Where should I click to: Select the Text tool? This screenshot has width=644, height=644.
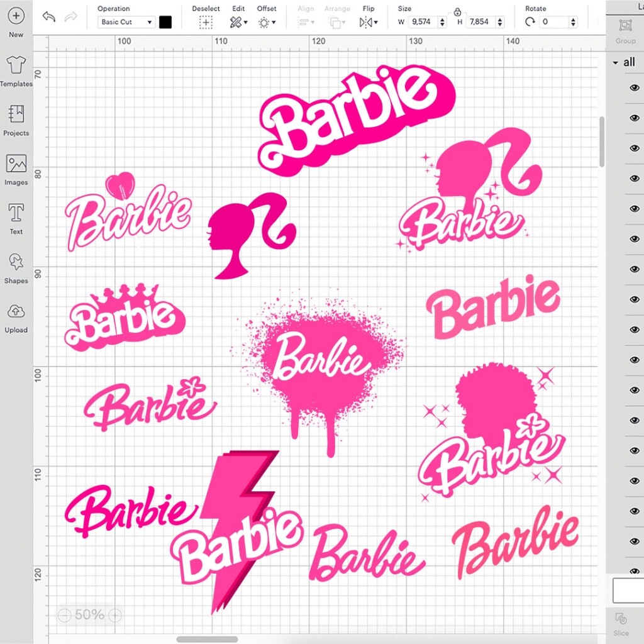(x=16, y=219)
